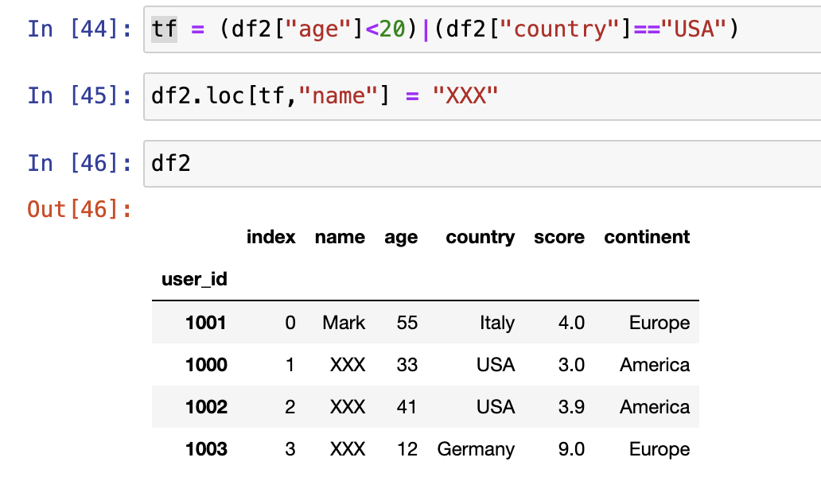The width and height of the screenshot is (821, 504).
Task: Click the 'age' column header
Action: [x=401, y=238]
